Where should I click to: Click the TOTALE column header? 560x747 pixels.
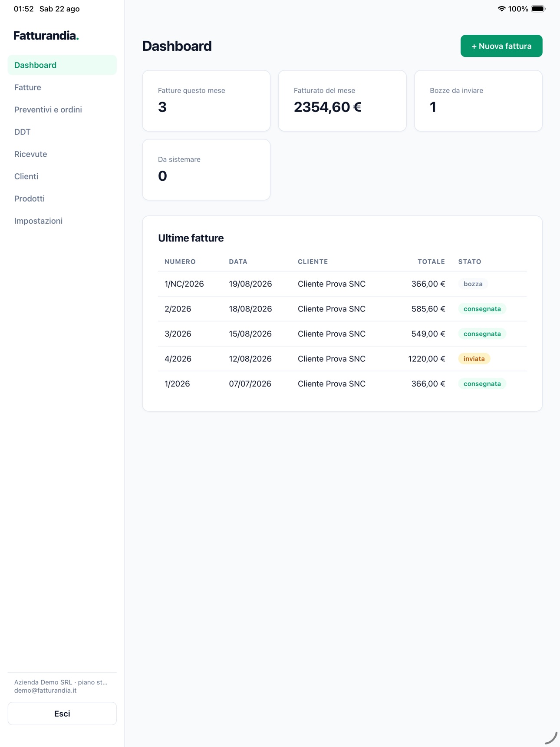(x=431, y=261)
